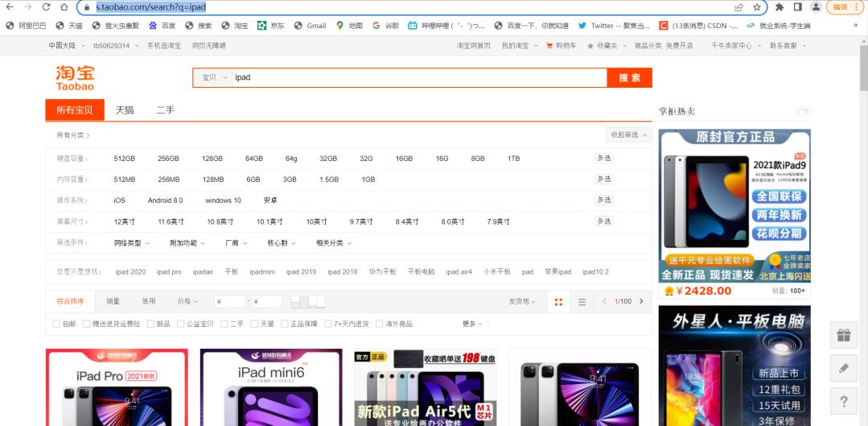
Task: Click the gift box sidebar icon
Action: click(x=844, y=335)
